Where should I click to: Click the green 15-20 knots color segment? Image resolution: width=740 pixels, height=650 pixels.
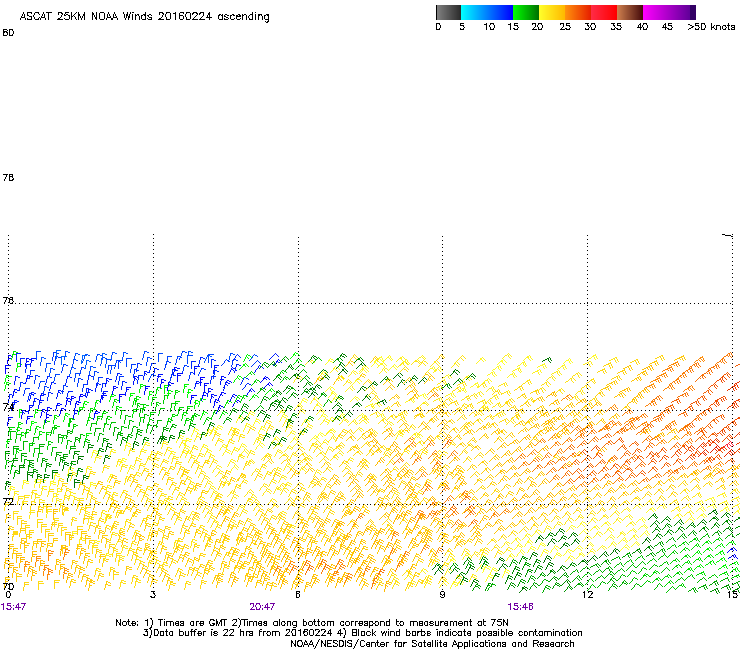pyautogui.click(x=526, y=12)
